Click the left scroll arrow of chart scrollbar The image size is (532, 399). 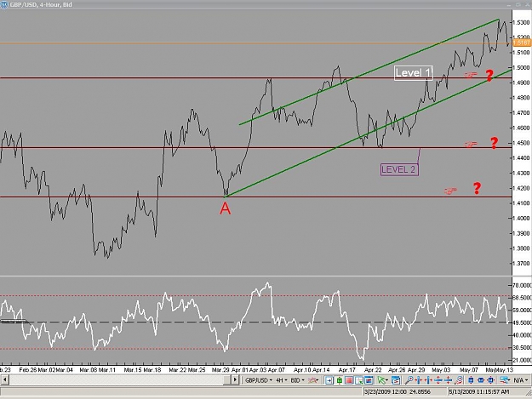(4, 379)
